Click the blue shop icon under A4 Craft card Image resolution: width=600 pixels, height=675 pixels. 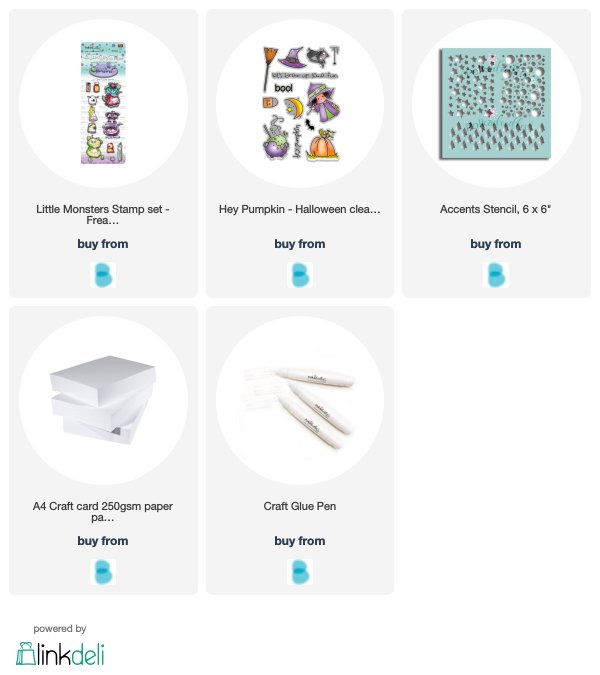103,572
